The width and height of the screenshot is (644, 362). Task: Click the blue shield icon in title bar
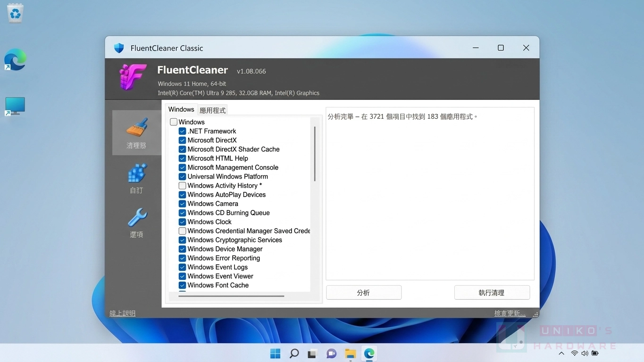tap(119, 48)
